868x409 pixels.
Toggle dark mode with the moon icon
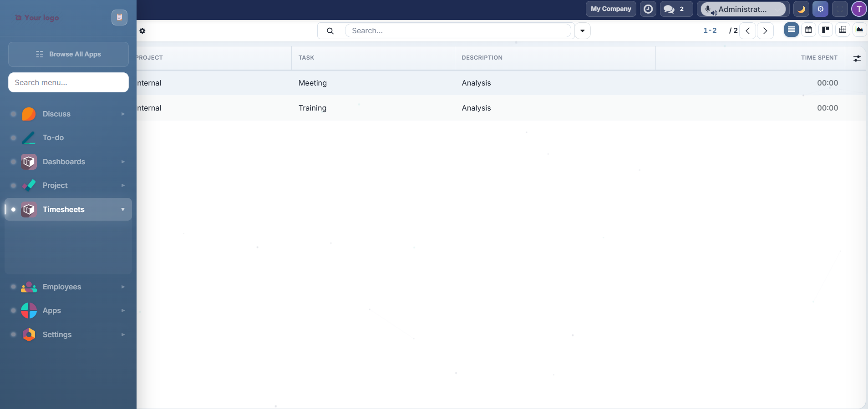(x=801, y=9)
